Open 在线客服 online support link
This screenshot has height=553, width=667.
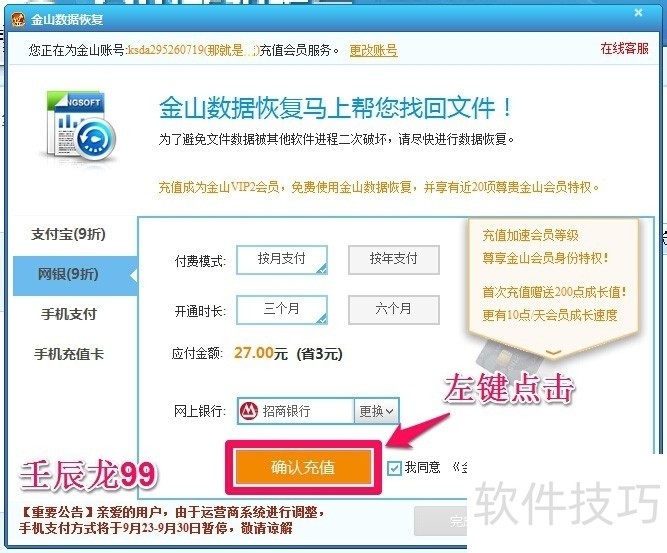coord(624,48)
